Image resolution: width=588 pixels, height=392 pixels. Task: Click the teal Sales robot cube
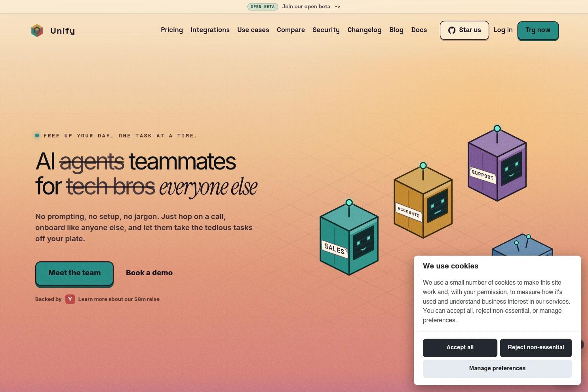coord(349,237)
